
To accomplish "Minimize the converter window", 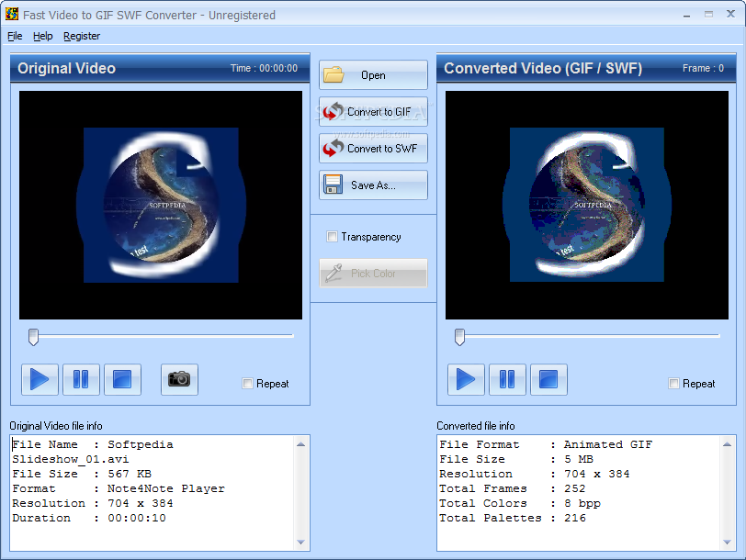I will pos(686,16).
